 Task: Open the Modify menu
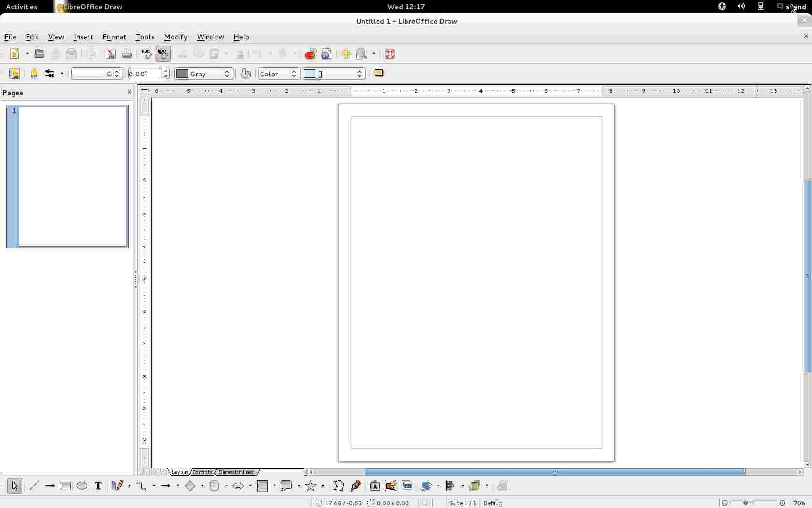175,37
